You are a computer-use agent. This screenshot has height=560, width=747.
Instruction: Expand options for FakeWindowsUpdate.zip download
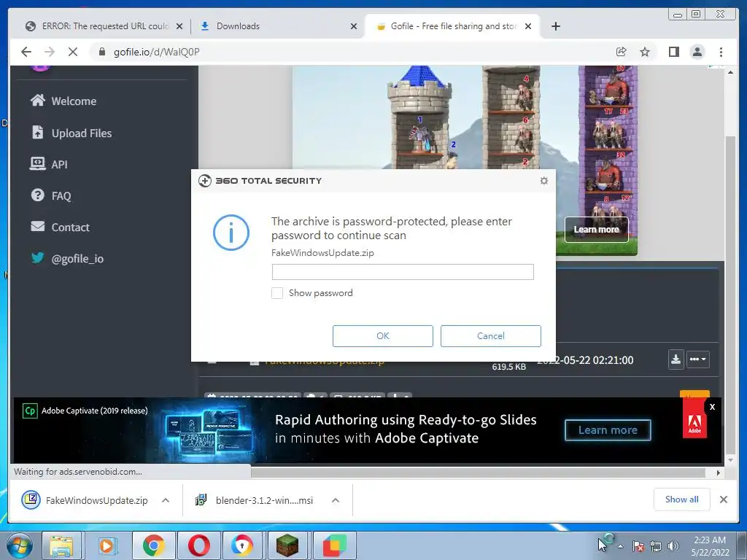(166, 500)
